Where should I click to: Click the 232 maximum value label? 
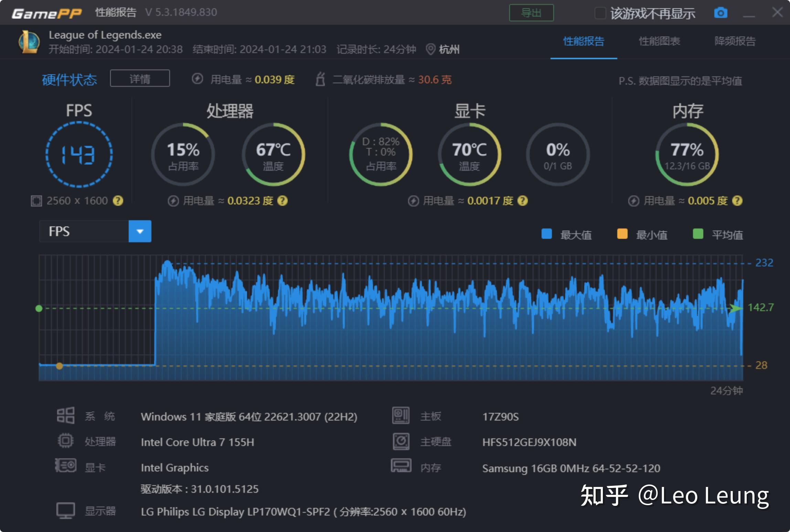pos(764,263)
